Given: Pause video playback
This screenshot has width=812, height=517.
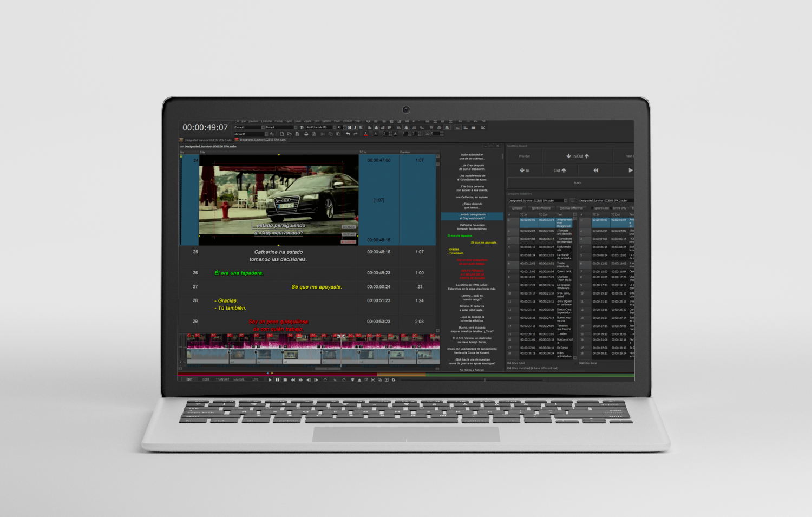Looking at the screenshot, I should 277,379.
